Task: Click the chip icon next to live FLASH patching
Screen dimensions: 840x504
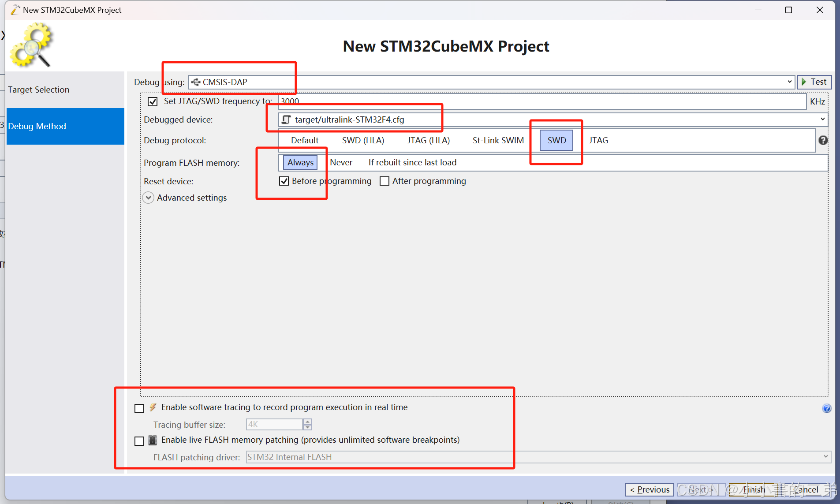Action: (152, 440)
